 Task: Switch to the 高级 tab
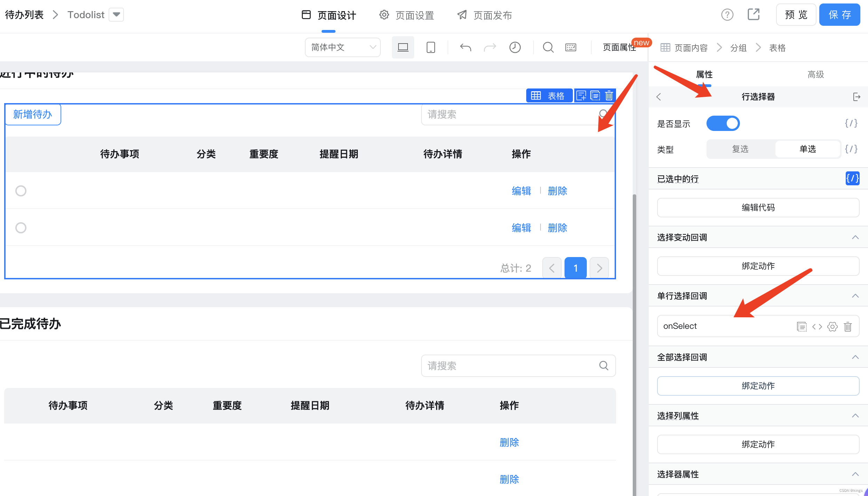[x=815, y=75]
